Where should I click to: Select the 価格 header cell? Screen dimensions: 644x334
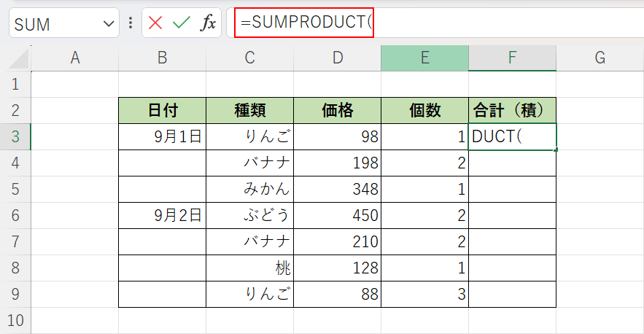pos(337,110)
